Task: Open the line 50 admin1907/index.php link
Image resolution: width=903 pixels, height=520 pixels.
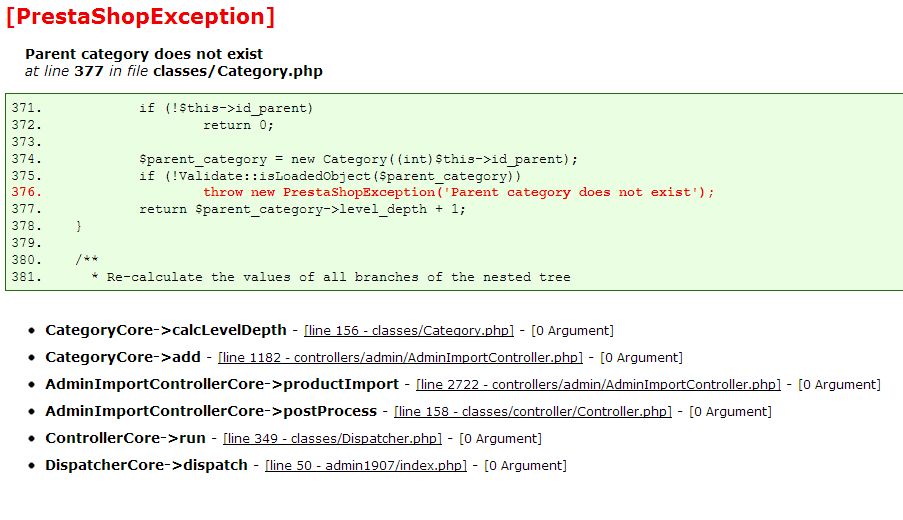Action: tap(366, 466)
